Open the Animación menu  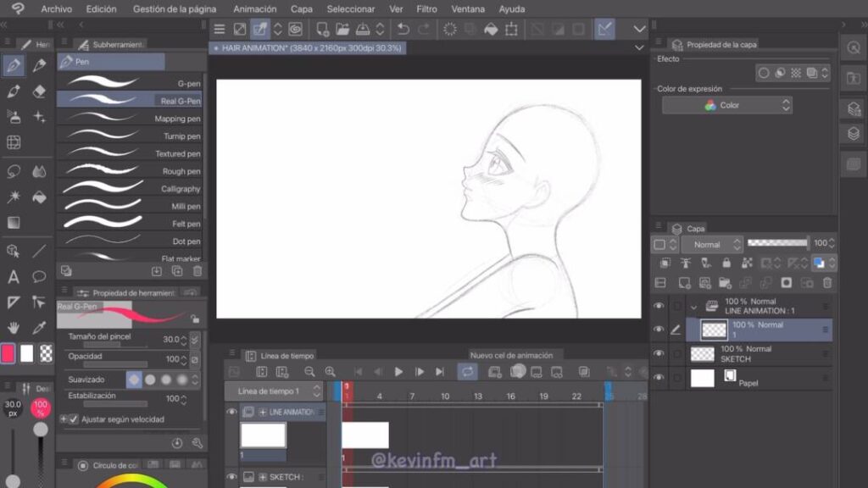[254, 8]
